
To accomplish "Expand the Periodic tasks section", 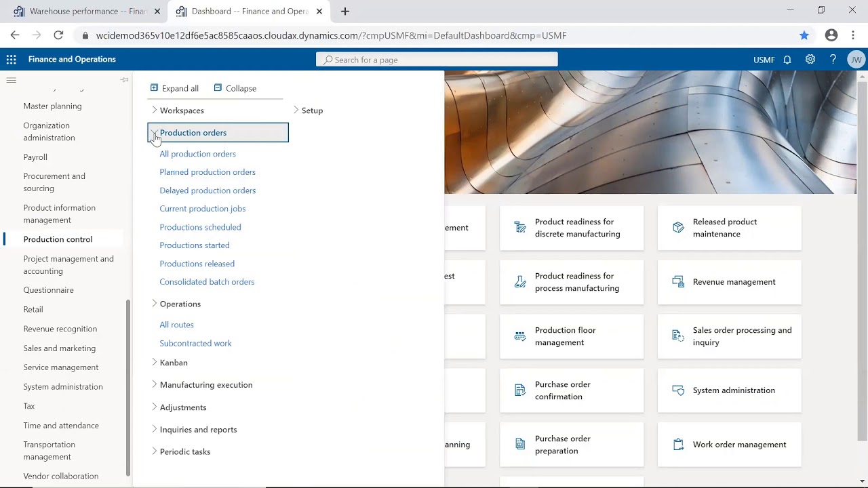I will tap(154, 451).
